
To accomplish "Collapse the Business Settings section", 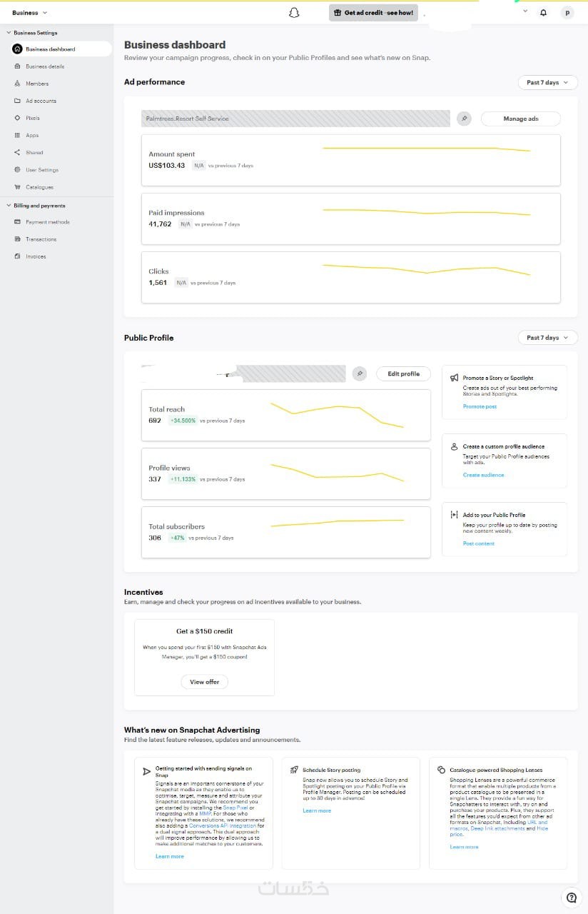I will pos(9,33).
